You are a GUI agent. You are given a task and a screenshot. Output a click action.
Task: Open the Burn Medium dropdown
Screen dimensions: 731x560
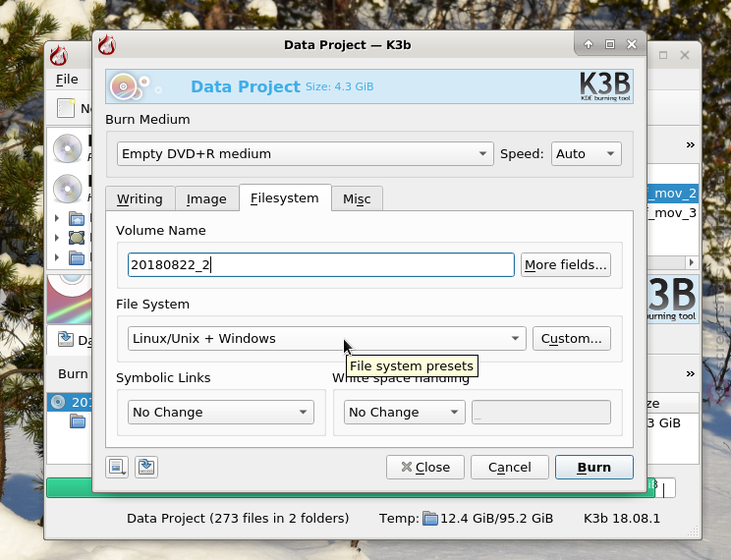click(x=305, y=154)
